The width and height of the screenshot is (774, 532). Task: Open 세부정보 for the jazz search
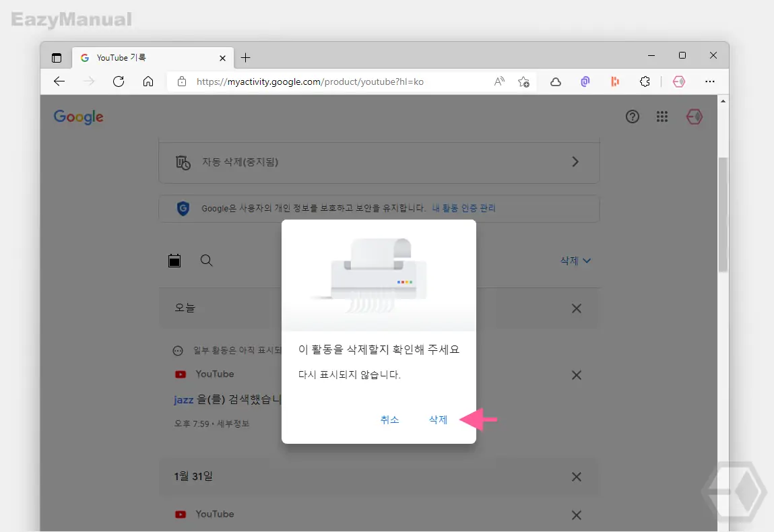234,424
